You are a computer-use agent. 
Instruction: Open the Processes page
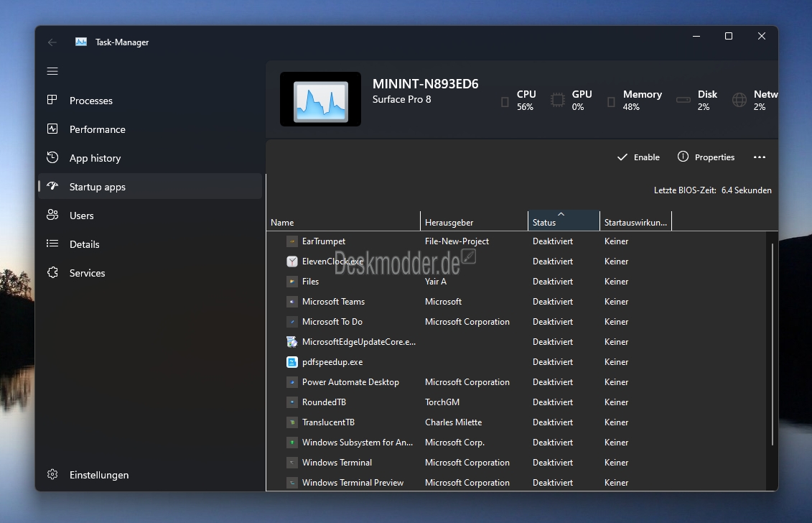pyautogui.click(x=150, y=101)
